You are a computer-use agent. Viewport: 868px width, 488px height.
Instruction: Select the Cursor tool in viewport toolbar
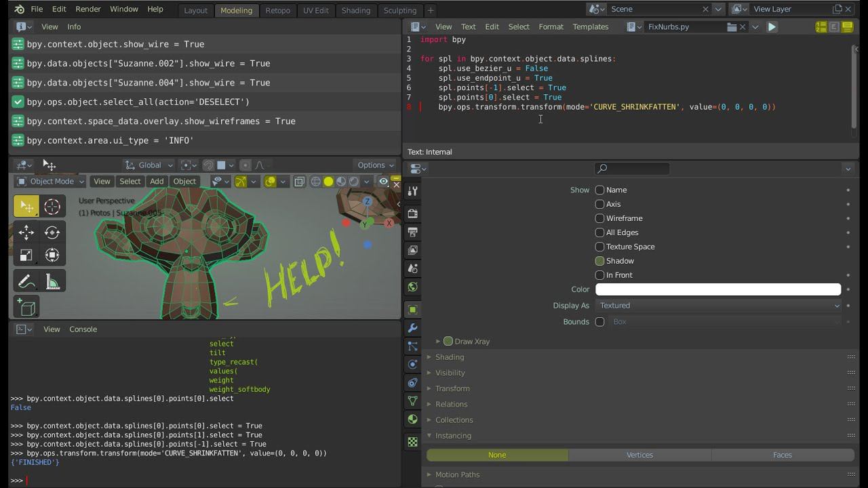pos(52,207)
